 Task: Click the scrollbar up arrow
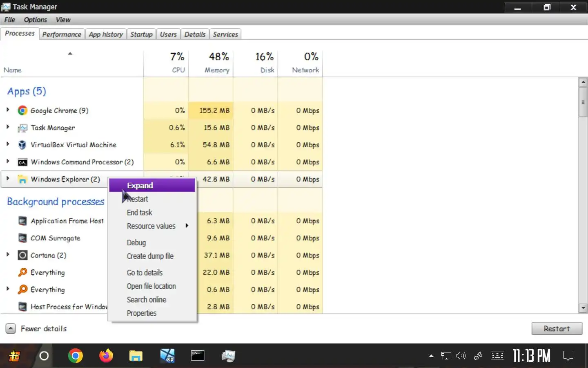(583, 82)
